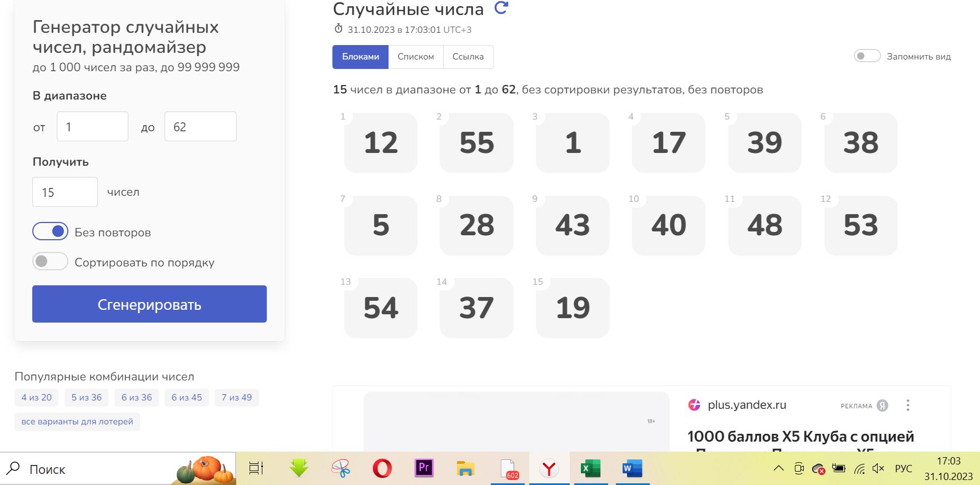Open the '6 из 45' lottery combination
The width and height of the screenshot is (980, 485).
click(x=187, y=398)
